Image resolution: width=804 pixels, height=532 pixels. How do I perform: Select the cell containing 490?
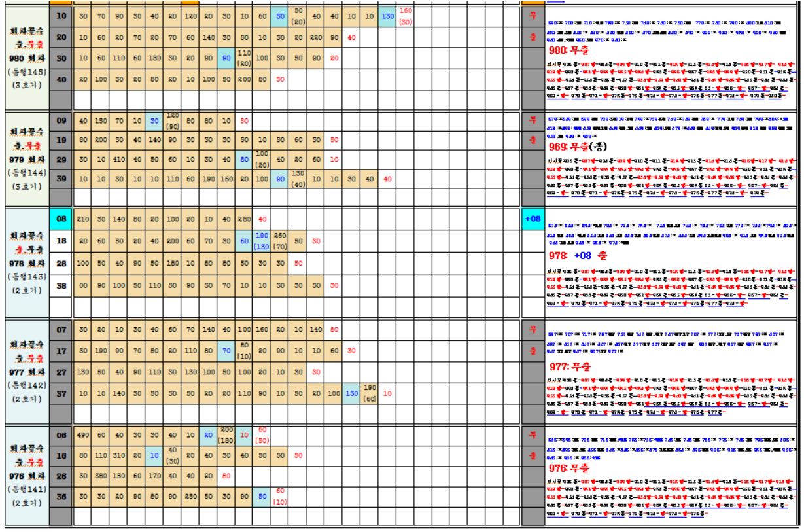[83, 435]
